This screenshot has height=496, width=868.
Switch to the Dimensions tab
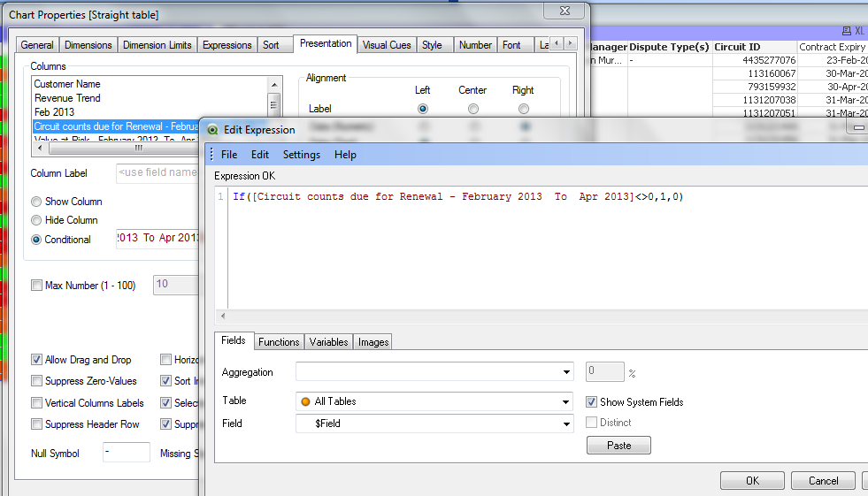point(88,45)
